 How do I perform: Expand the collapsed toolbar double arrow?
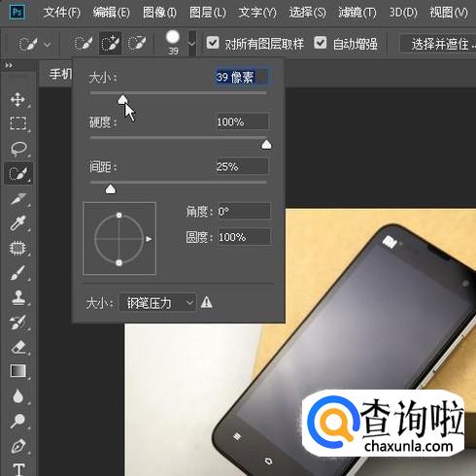coord(9,66)
